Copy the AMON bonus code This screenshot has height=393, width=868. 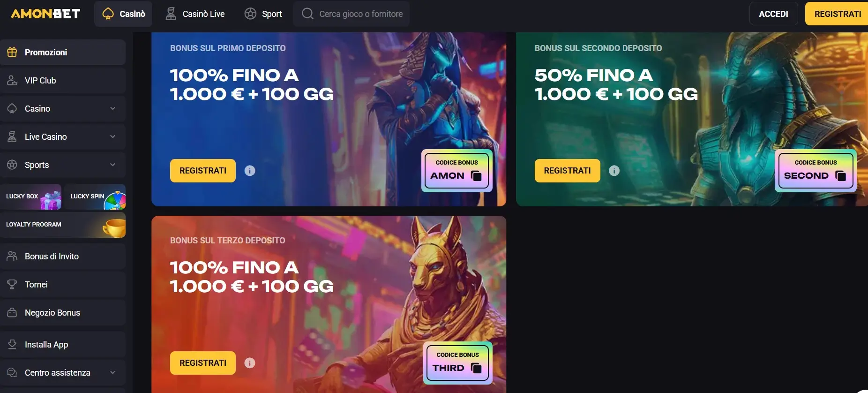click(476, 176)
